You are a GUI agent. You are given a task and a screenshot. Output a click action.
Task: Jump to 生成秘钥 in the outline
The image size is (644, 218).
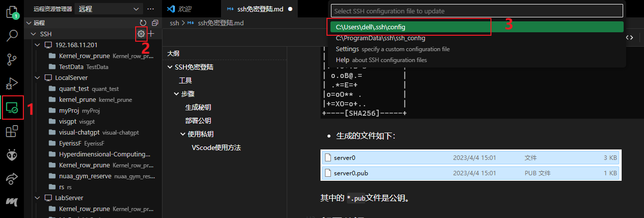point(198,107)
